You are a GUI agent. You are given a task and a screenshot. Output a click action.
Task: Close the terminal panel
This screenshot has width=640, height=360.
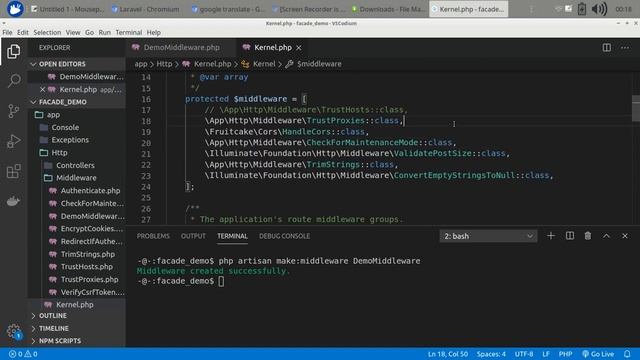(x=625, y=236)
